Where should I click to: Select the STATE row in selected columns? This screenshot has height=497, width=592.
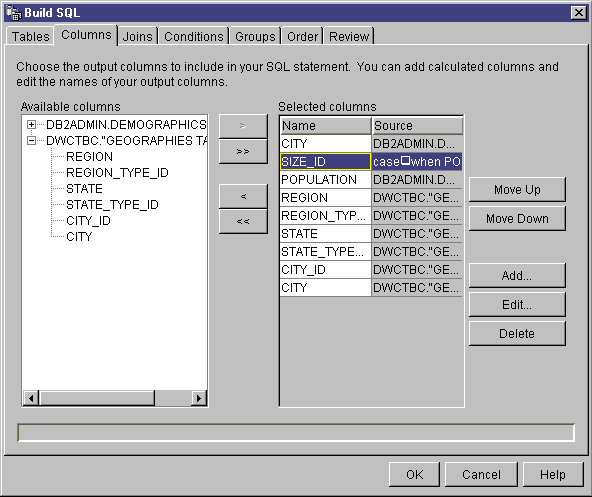point(326,234)
